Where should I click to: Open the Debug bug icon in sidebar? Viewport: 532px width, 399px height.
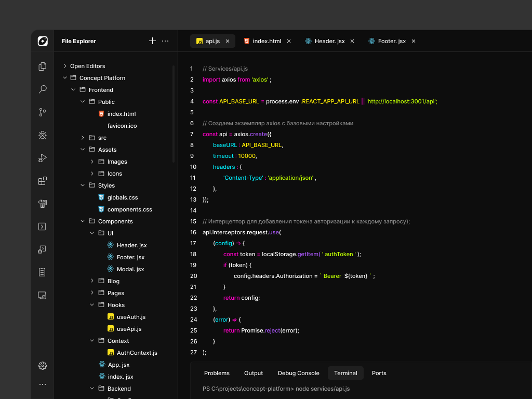click(43, 135)
